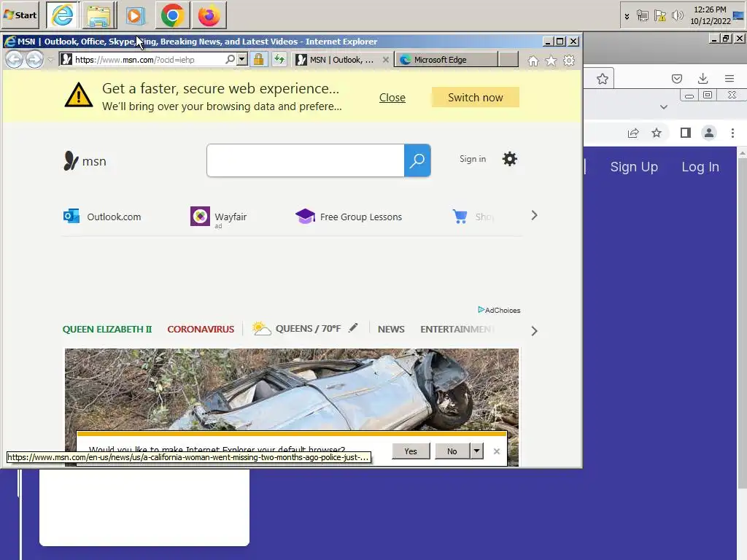This screenshot has width=747, height=560.
Task: Click the Sign in link on MSN
Action: point(473,159)
